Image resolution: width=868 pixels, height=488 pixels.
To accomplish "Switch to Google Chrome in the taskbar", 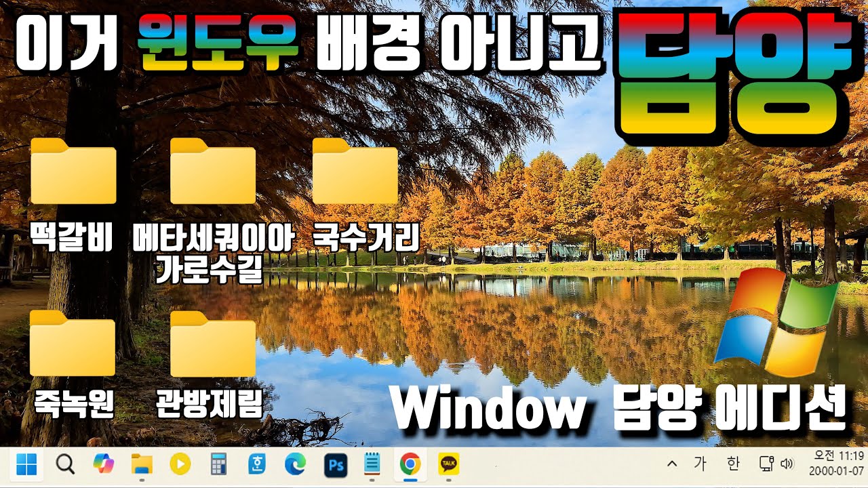I will tap(409, 464).
